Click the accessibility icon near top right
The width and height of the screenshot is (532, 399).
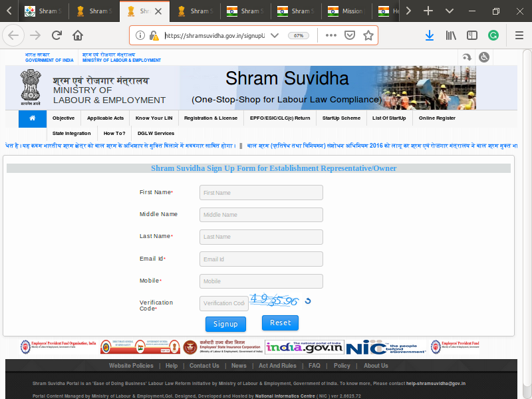pos(484,57)
